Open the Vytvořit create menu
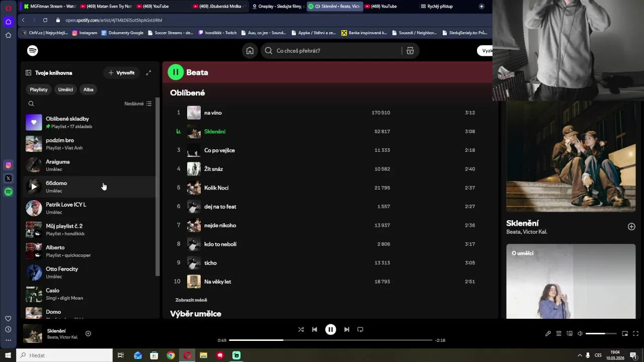 pyautogui.click(x=121, y=73)
